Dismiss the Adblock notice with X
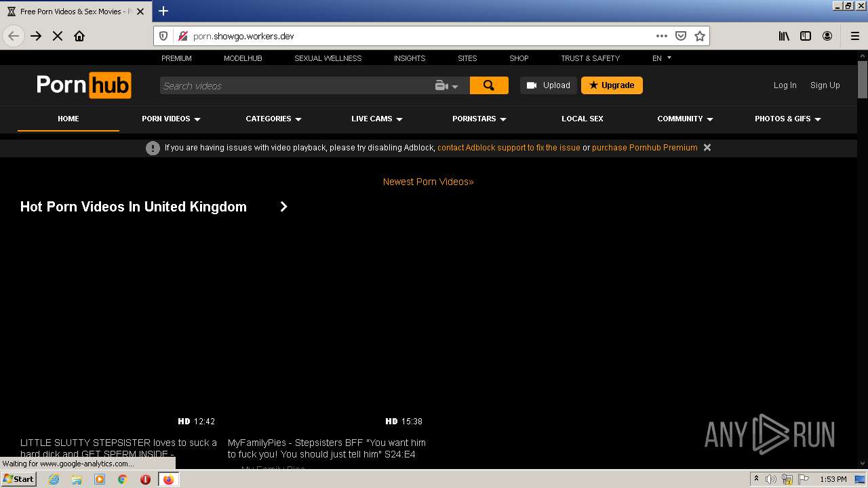Viewport: 868px width, 488px height. 707,147
